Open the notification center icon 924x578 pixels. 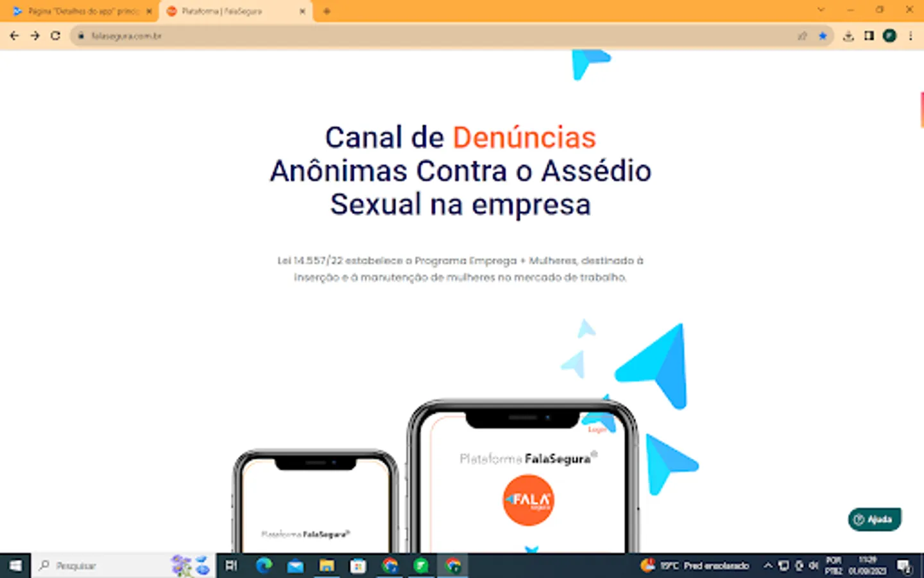[x=905, y=566]
